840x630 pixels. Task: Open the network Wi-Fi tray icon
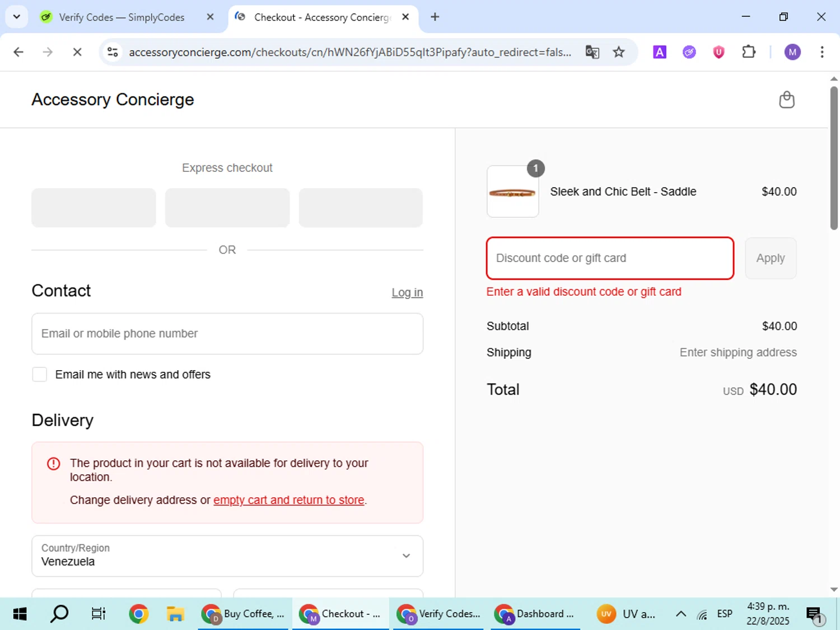coord(702,614)
